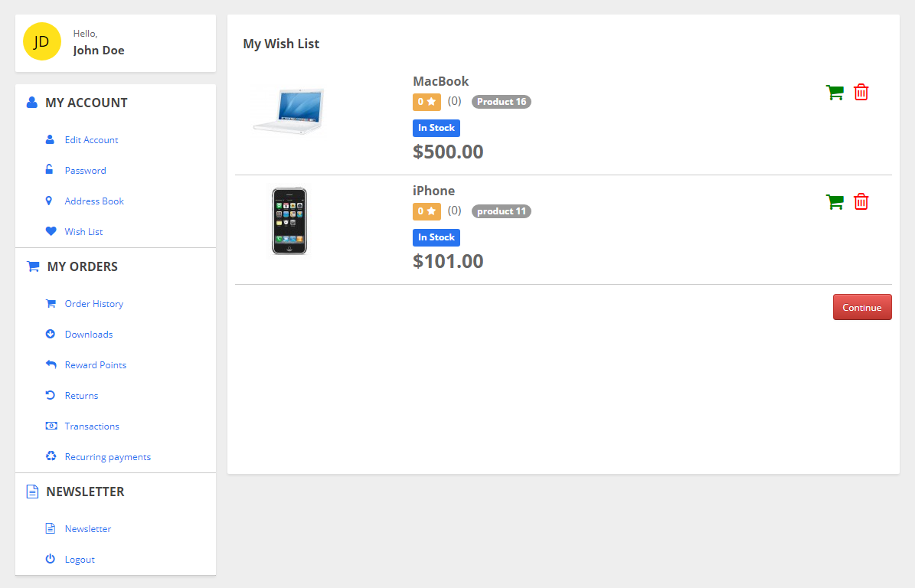Click the Continue button
915x588 pixels.
click(x=862, y=308)
